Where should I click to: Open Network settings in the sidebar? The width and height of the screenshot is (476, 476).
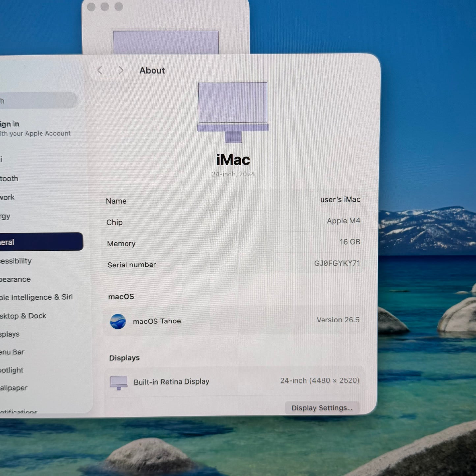(7, 197)
